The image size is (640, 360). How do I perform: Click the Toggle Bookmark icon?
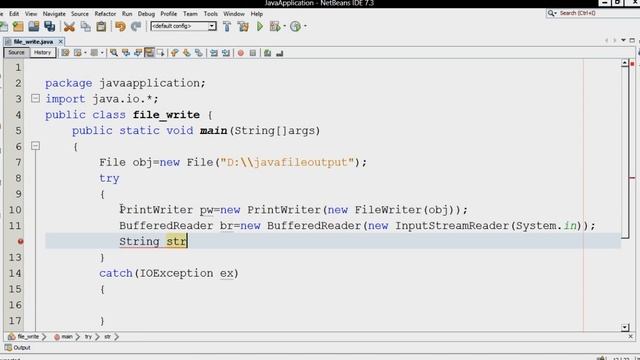pos(198,53)
